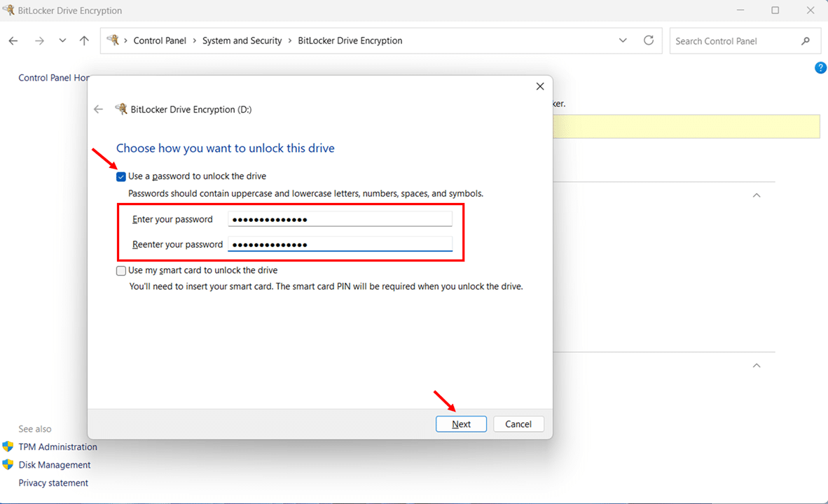Screen dimensions: 828x504
Task: Collapse the lower drive section chevron
Action: tap(757, 365)
